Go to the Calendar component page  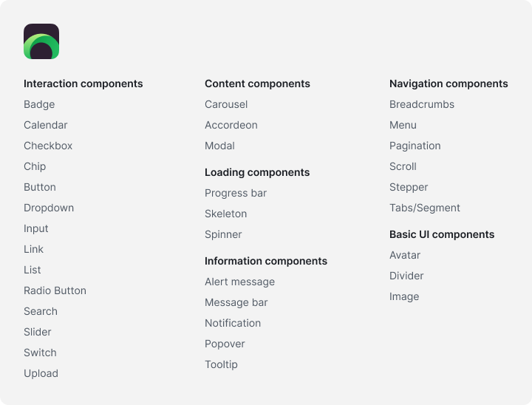tap(46, 125)
